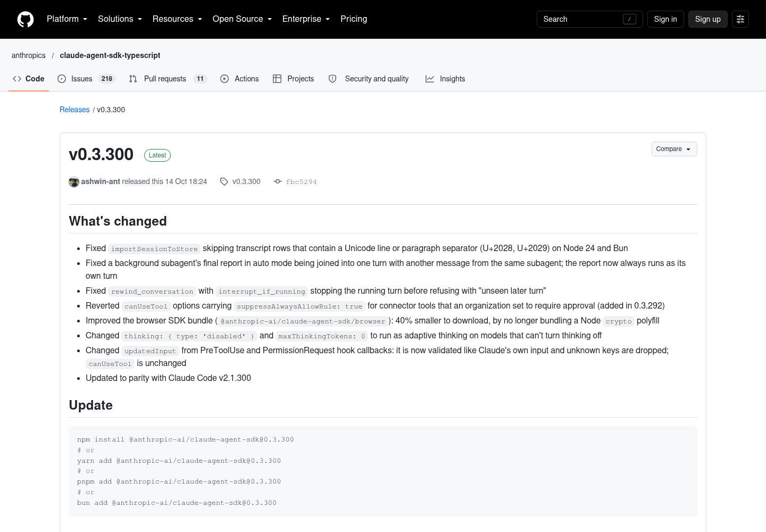The image size is (766, 532).
Task: Click the GitHub logo icon
Action: (x=26, y=19)
